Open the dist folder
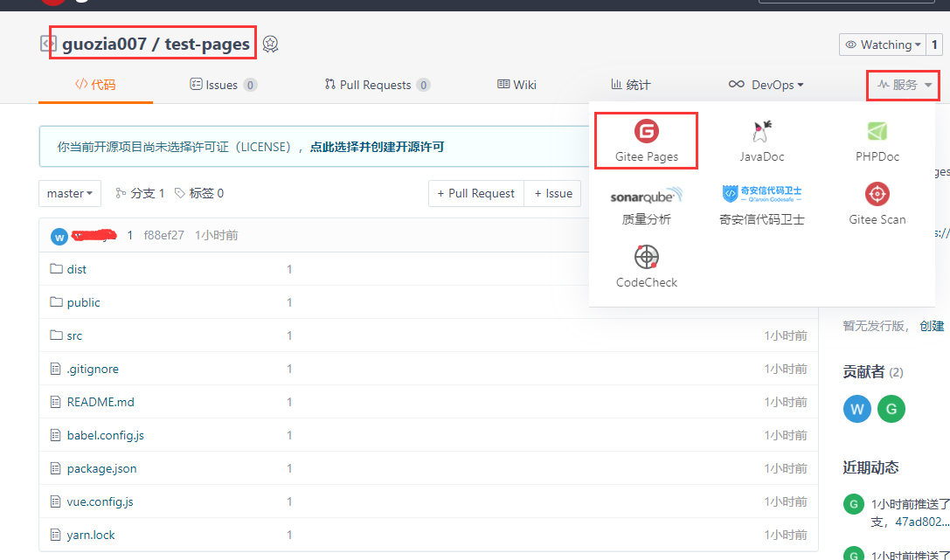 click(76, 269)
